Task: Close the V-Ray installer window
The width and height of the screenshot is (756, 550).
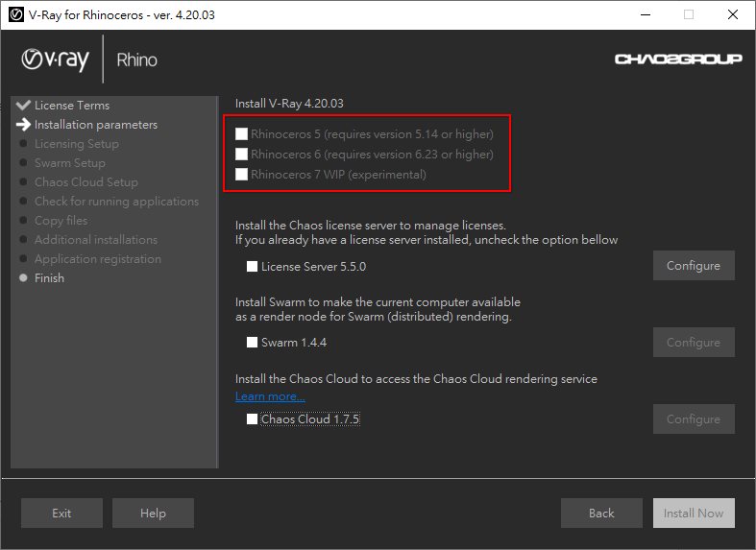Action: pyautogui.click(x=733, y=14)
